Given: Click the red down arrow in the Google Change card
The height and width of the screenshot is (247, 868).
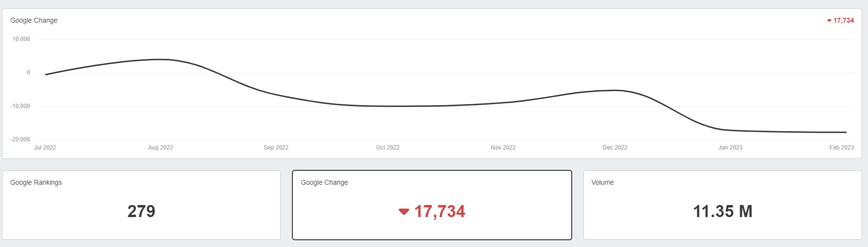Looking at the screenshot, I should pos(404,211).
